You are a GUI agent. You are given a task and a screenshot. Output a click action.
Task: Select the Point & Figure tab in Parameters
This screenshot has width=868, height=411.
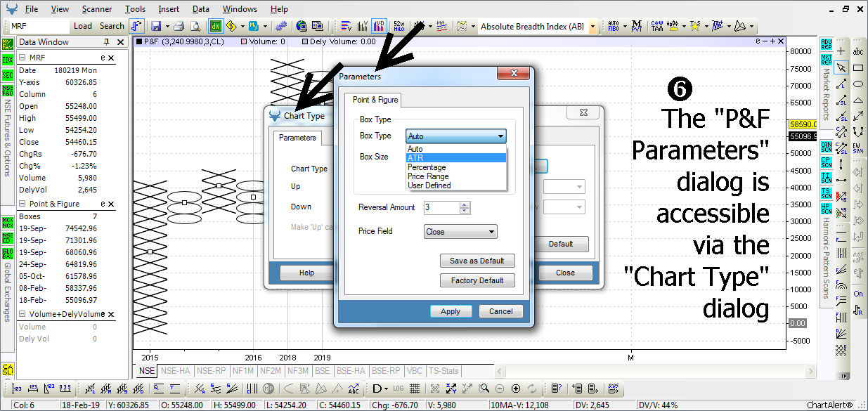point(375,100)
